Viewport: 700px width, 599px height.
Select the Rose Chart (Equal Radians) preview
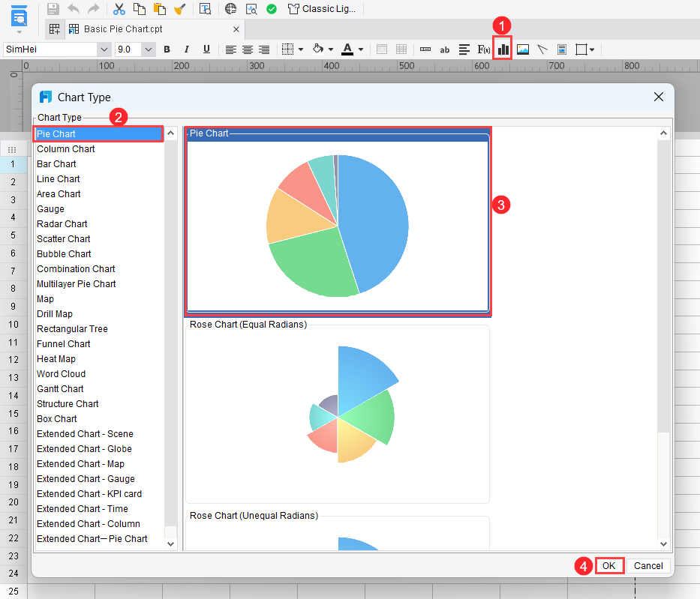pyautogui.click(x=338, y=412)
